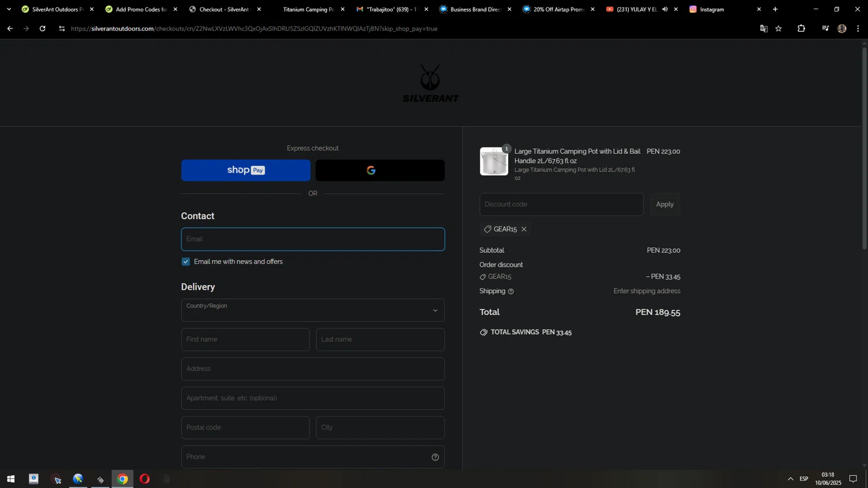Open the taskbar clock and date
The width and height of the screenshot is (868, 488).
coord(828,479)
